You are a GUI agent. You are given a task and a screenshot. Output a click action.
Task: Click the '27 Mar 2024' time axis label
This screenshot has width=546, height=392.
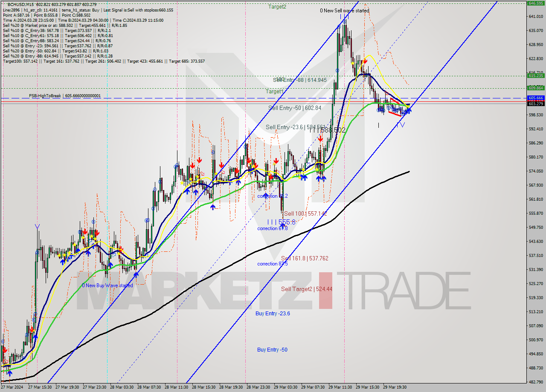pyautogui.click(x=12, y=387)
